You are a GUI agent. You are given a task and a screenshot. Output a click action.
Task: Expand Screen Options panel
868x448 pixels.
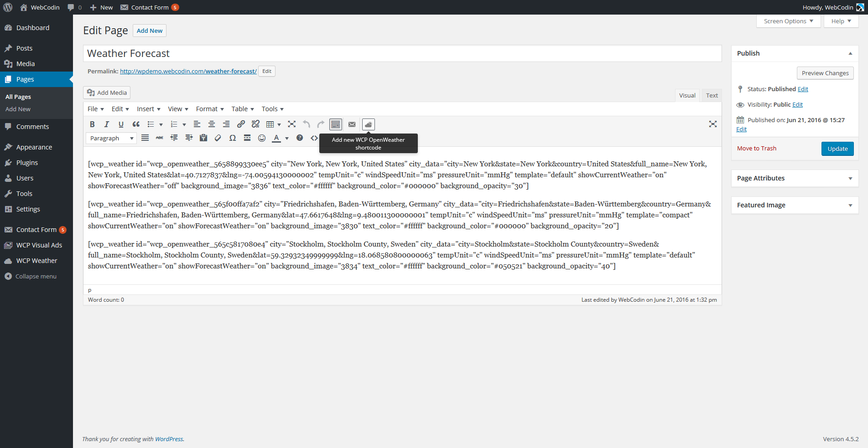[x=789, y=21]
